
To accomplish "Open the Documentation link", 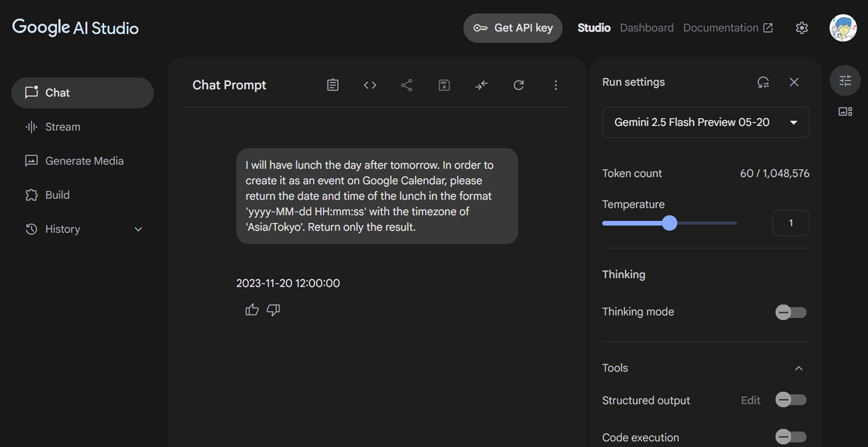I will 728,28.
